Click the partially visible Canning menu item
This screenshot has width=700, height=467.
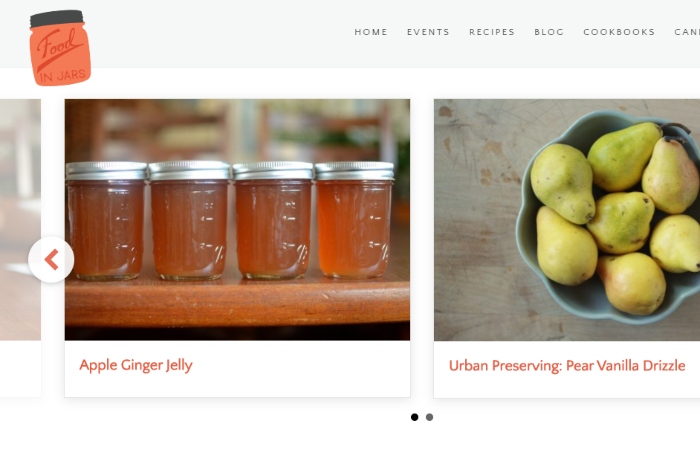pyautogui.click(x=687, y=32)
